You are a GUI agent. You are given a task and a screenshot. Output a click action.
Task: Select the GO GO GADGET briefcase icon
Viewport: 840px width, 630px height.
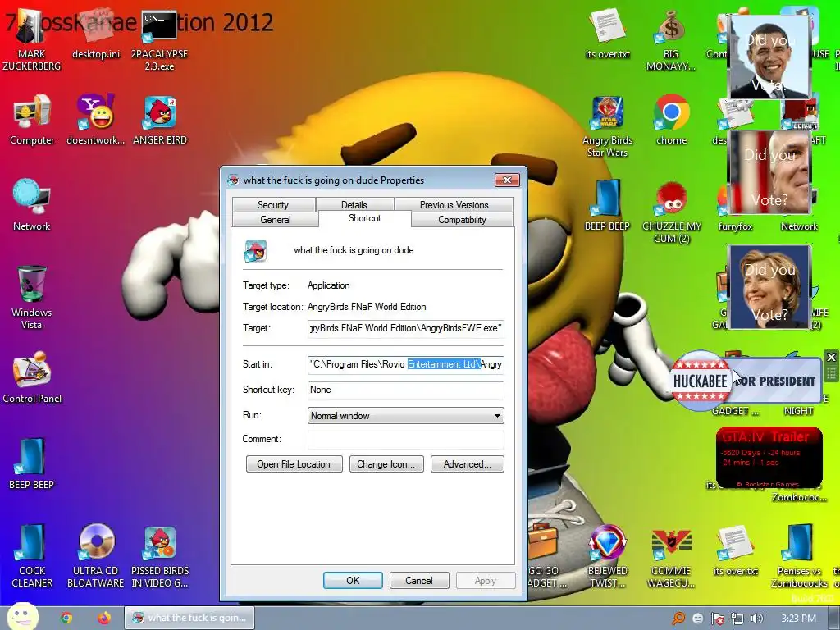coord(546,555)
